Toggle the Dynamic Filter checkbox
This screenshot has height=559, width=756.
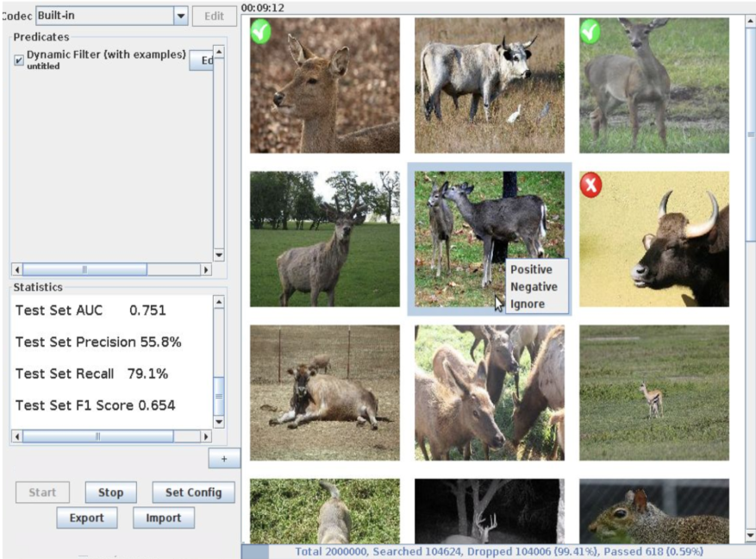(x=19, y=60)
